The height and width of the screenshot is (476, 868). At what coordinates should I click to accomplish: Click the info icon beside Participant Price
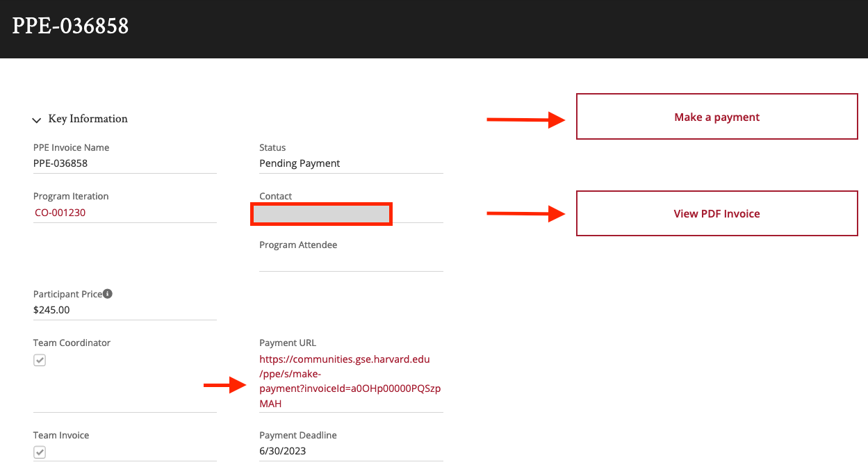[108, 294]
